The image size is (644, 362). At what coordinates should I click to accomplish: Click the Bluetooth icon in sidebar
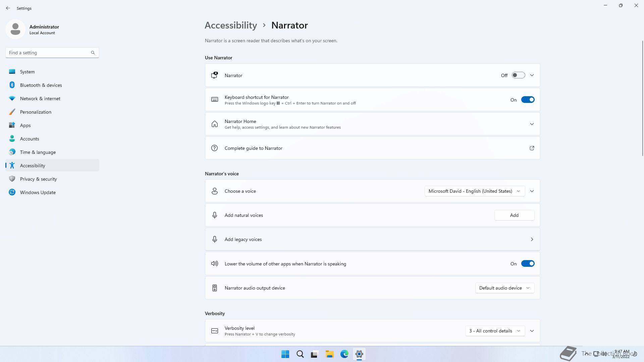click(x=12, y=85)
